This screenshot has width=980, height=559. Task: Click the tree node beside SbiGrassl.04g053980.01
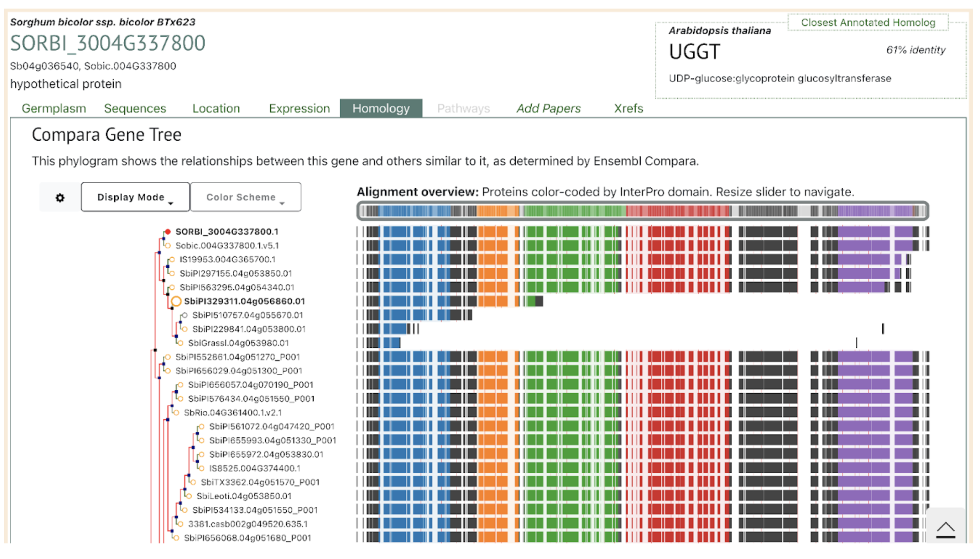[180, 343]
